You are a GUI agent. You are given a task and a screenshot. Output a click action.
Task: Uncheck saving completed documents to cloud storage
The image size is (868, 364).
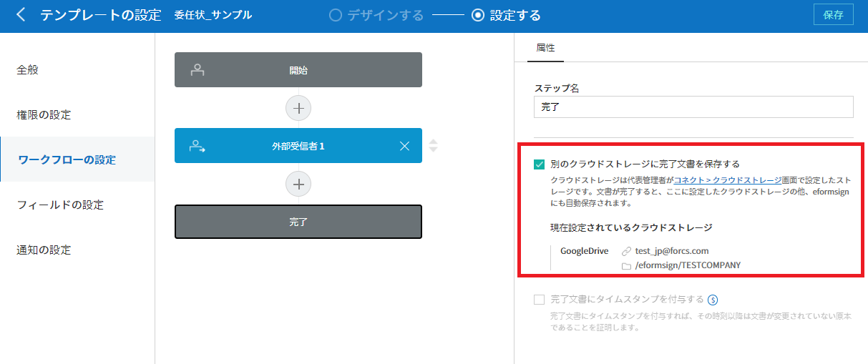point(540,164)
